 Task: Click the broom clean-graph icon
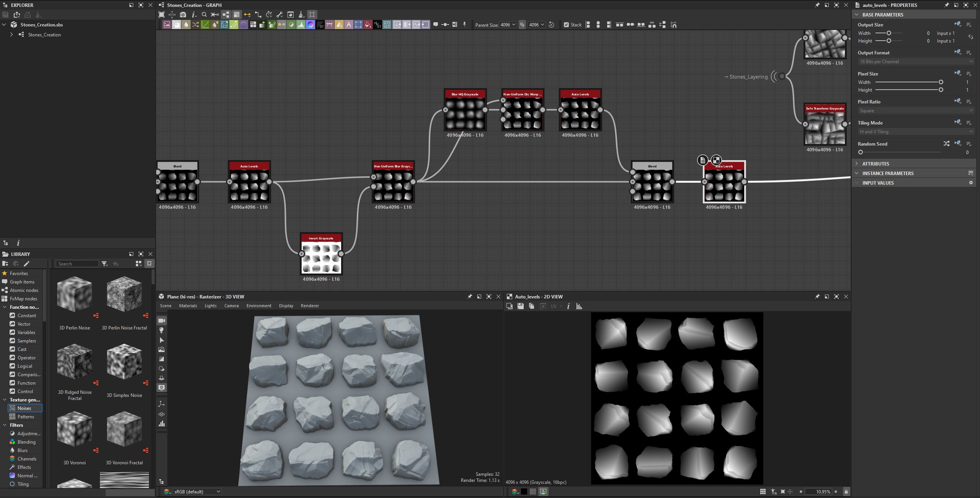[301, 15]
